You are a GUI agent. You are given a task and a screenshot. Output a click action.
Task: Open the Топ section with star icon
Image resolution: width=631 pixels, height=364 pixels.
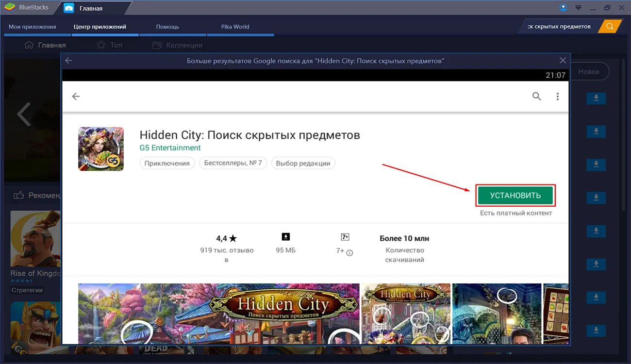pos(110,45)
